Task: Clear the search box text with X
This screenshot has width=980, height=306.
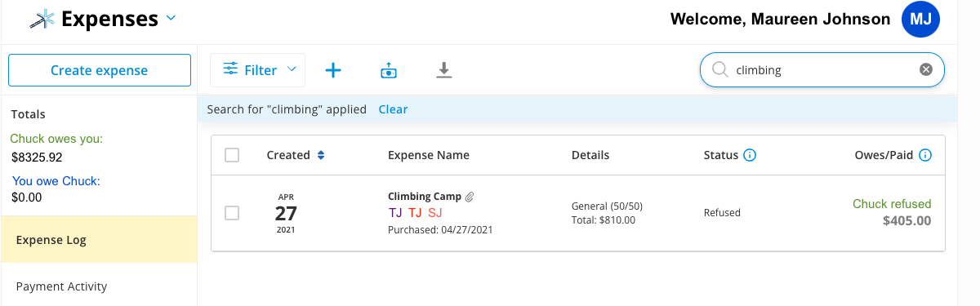Action: point(926,69)
